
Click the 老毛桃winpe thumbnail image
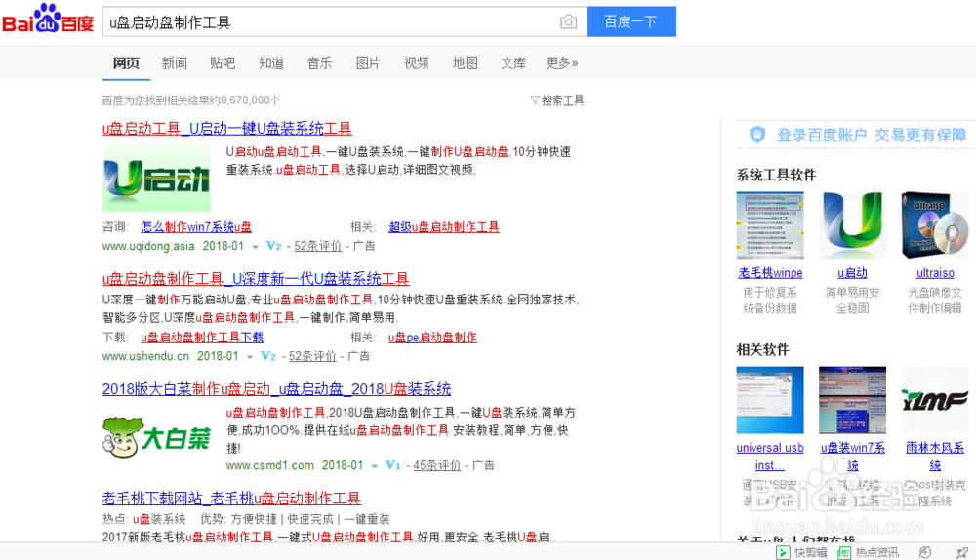[770, 225]
